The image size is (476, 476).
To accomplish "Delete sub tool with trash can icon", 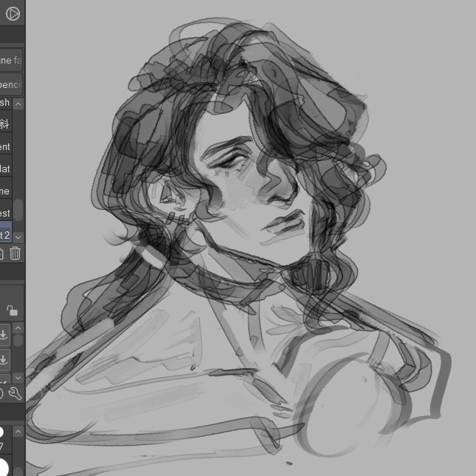I will pyautogui.click(x=16, y=254).
